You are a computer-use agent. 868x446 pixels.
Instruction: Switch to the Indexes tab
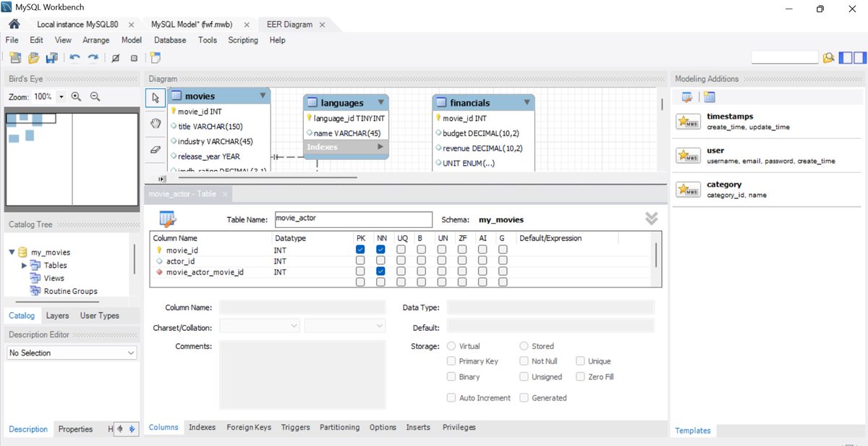[202, 427]
